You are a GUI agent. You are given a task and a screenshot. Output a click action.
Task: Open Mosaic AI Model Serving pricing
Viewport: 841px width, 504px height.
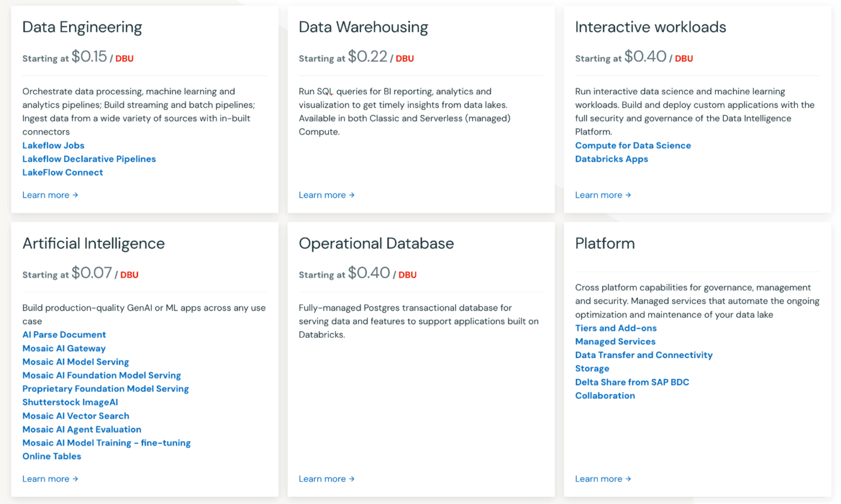[75, 362]
